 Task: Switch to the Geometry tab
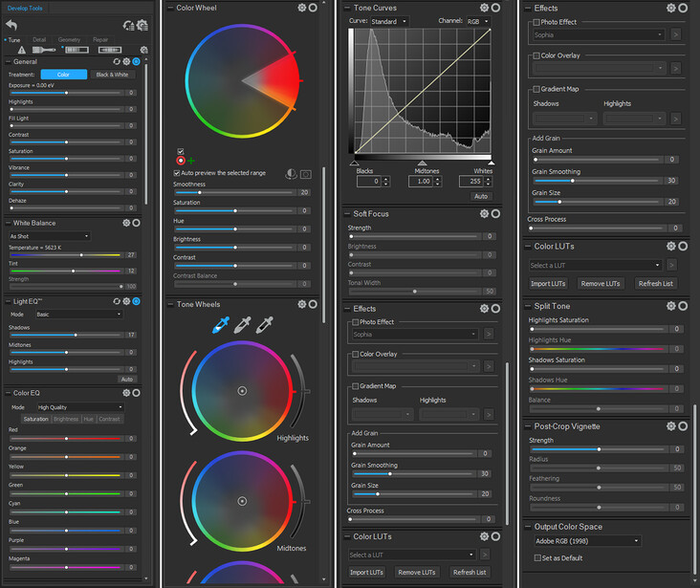pyautogui.click(x=69, y=40)
